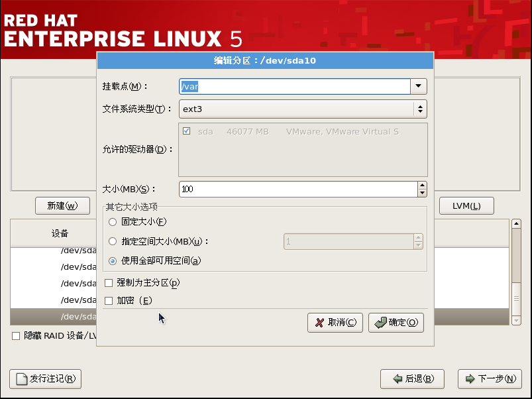This screenshot has height=399, width=532.
Task: Click the right arrow icon on 下一步 button
Action: pyautogui.click(x=470, y=378)
